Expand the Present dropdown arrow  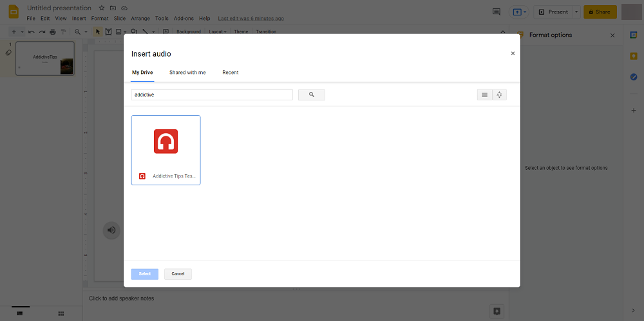coord(576,12)
